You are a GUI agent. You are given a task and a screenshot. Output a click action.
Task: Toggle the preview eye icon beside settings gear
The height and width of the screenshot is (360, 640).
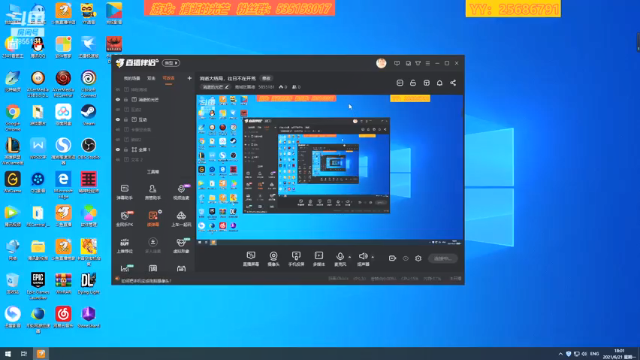click(x=406, y=258)
